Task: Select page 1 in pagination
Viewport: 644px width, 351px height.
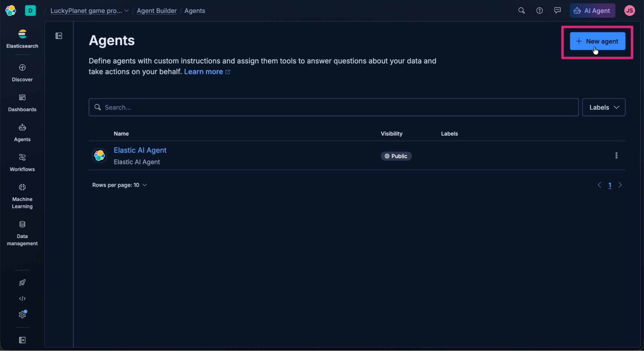Action: 610,185
